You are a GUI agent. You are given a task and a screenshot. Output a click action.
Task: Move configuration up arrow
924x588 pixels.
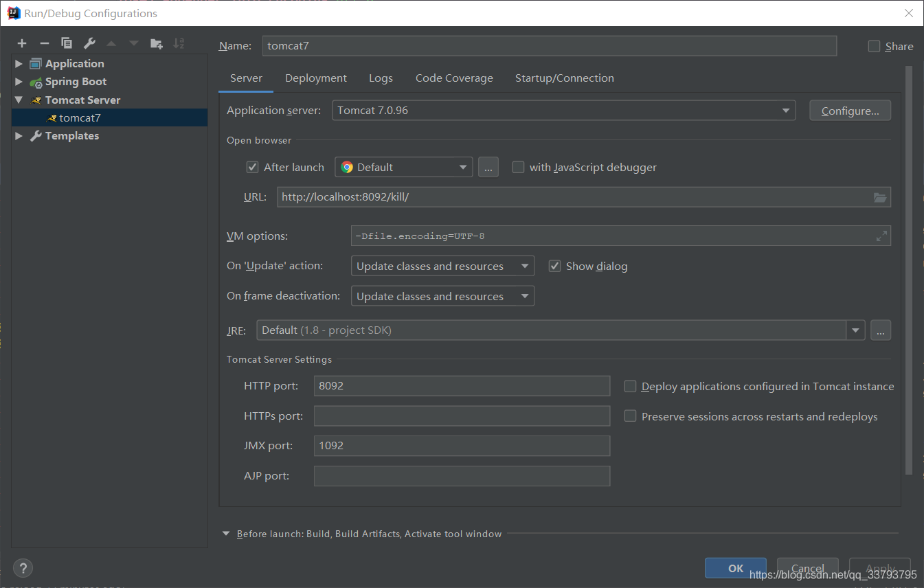click(x=111, y=43)
